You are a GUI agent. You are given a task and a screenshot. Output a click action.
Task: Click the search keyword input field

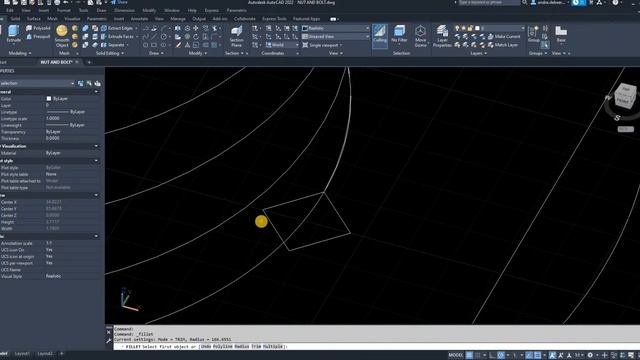point(489,2)
